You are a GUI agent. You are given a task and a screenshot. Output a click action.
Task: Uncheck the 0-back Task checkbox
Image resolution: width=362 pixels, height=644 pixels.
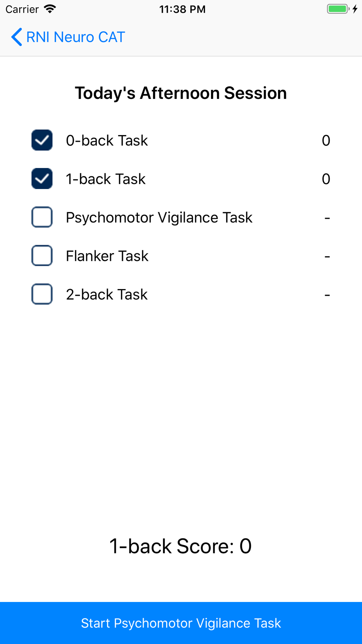(x=42, y=140)
